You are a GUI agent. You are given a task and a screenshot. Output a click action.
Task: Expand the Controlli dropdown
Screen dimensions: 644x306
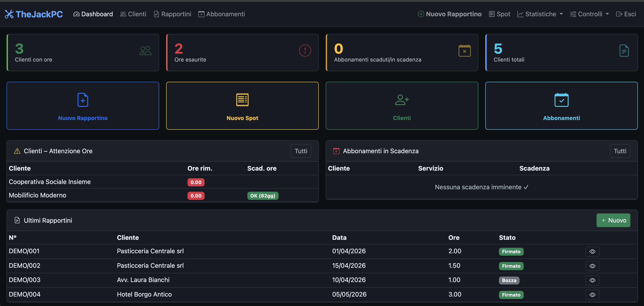[590, 14]
